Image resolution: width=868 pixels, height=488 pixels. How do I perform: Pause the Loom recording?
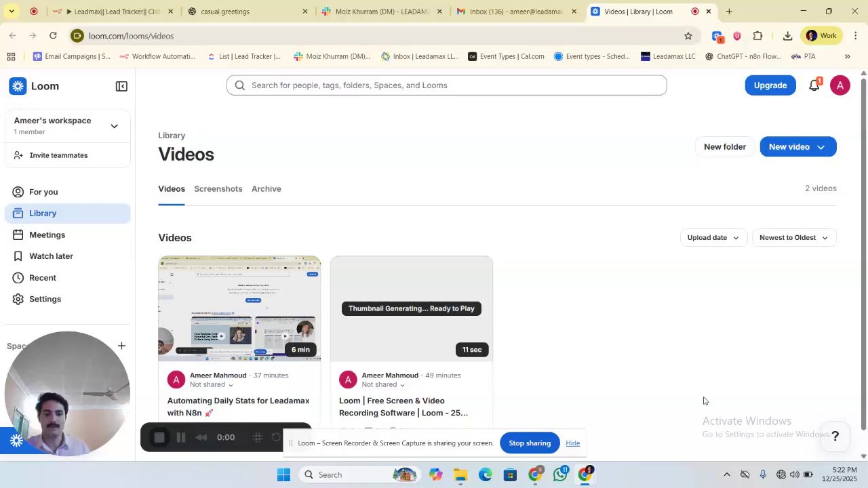click(x=181, y=438)
